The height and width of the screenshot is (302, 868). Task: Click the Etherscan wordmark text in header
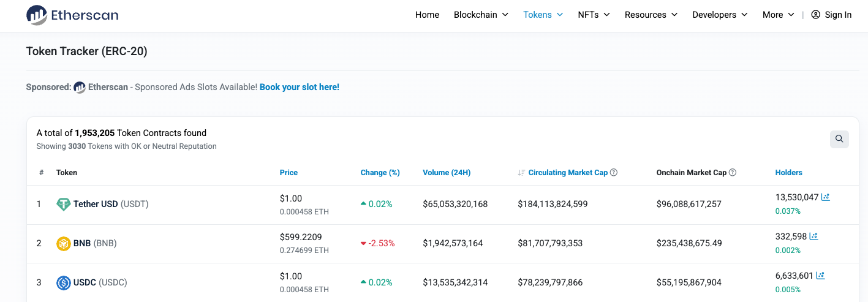[85, 15]
